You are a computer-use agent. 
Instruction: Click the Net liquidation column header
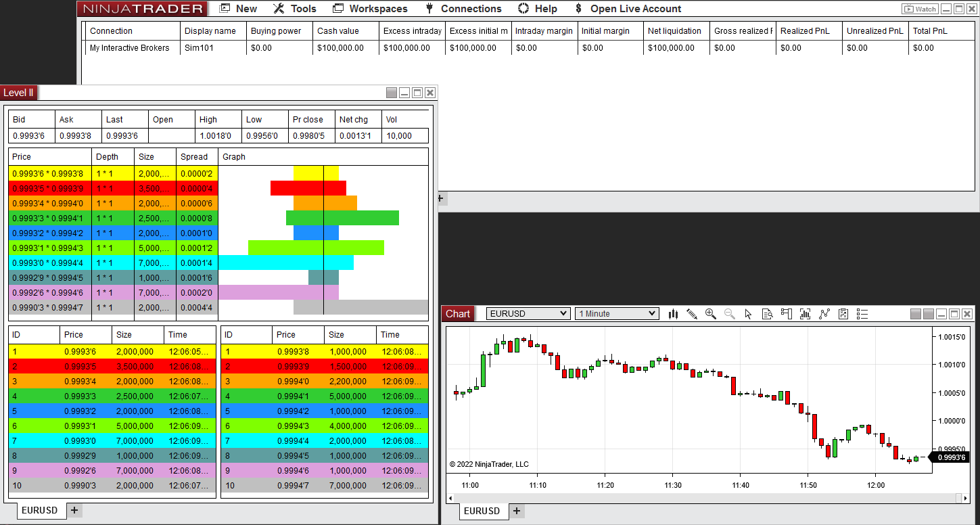coord(676,31)
